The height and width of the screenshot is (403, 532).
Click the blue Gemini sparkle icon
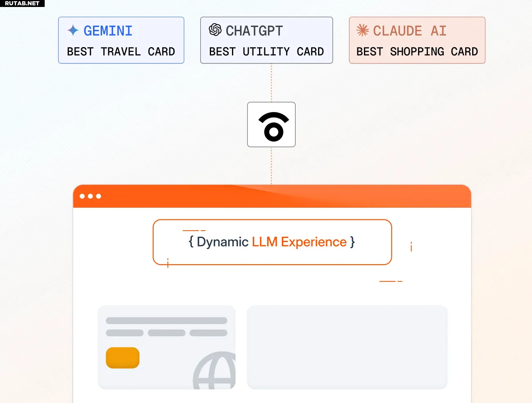click(x=73, y=30)
